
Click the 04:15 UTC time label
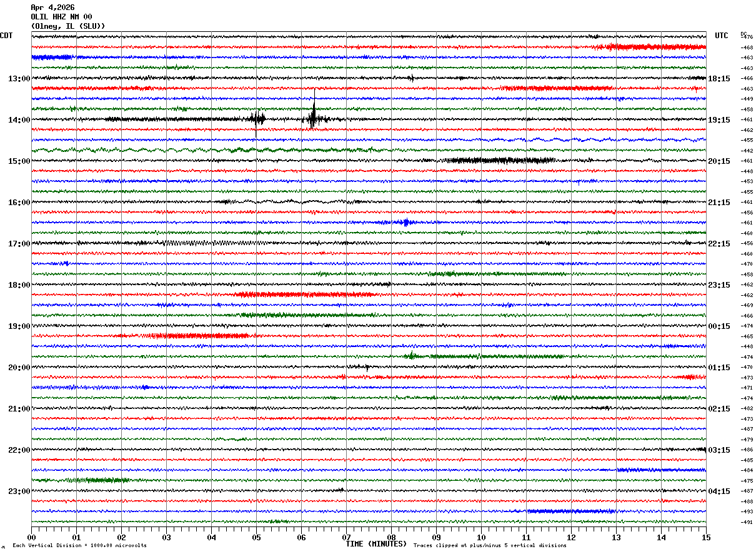coord(719,491)
